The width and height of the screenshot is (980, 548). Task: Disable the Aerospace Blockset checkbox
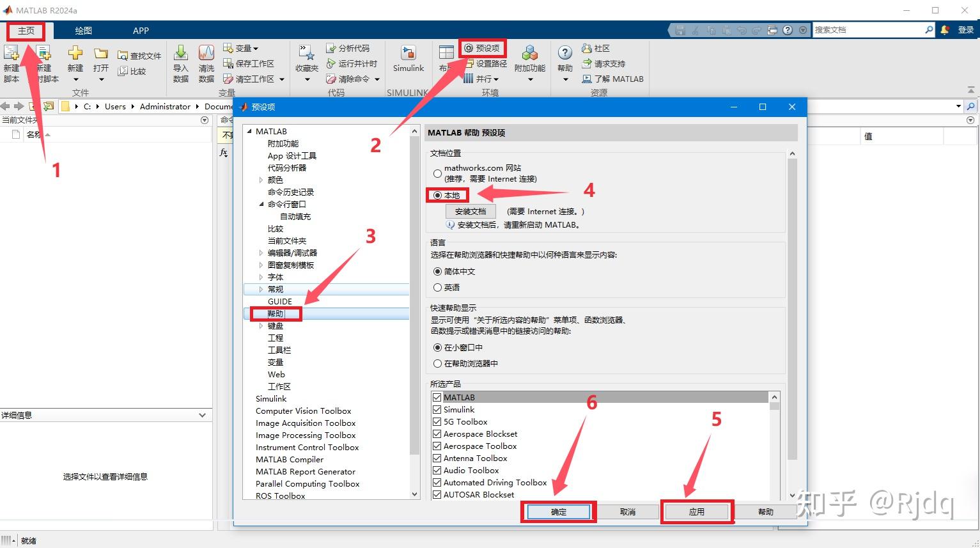click(x=437, y=434)
